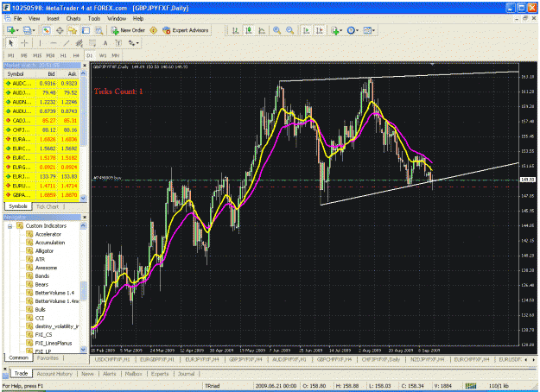Open the Indicators dropdown arrow
540x392 pixels.
(x=341, y=30)
